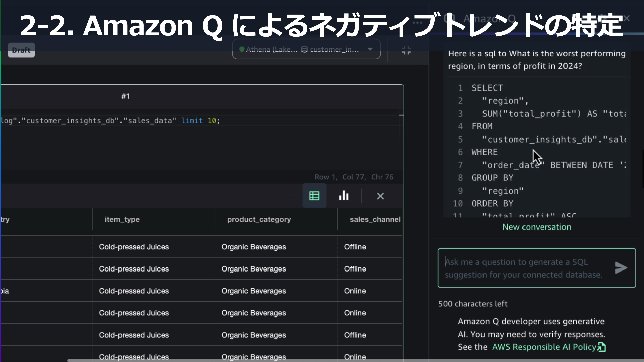
Task: Click the product_category column header
Action: [259, 219]
